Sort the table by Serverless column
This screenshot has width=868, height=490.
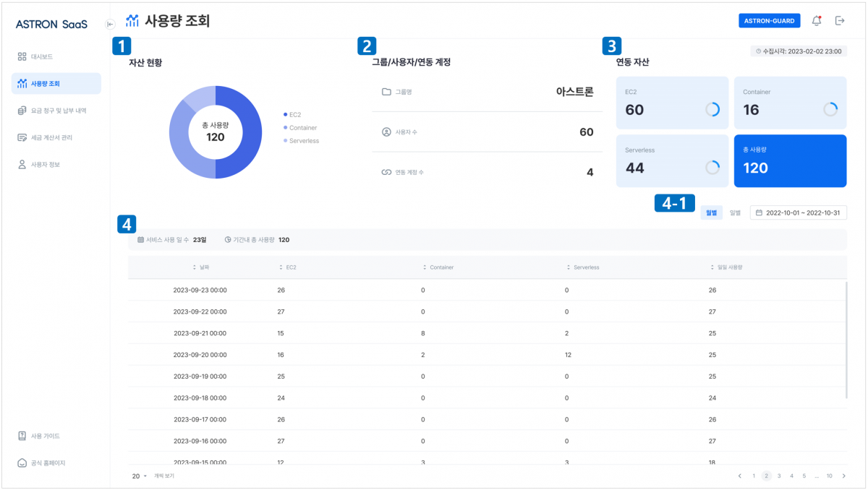tap(583, 267)
